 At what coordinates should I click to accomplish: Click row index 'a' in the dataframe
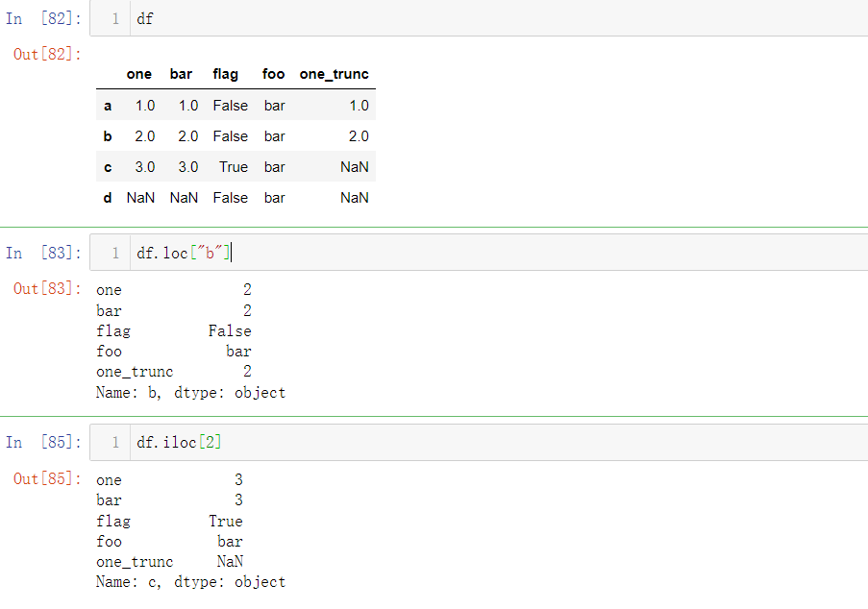click(108, 105)
